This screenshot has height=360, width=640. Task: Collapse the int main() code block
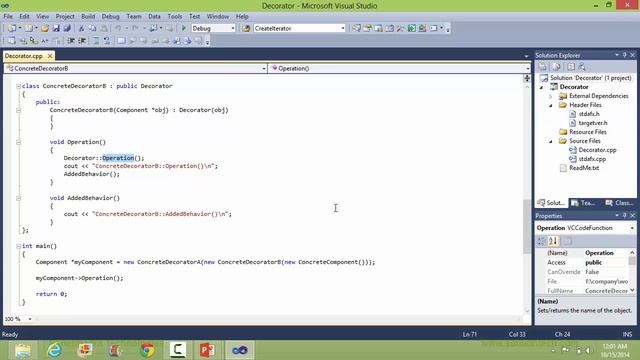pos(18,246)
